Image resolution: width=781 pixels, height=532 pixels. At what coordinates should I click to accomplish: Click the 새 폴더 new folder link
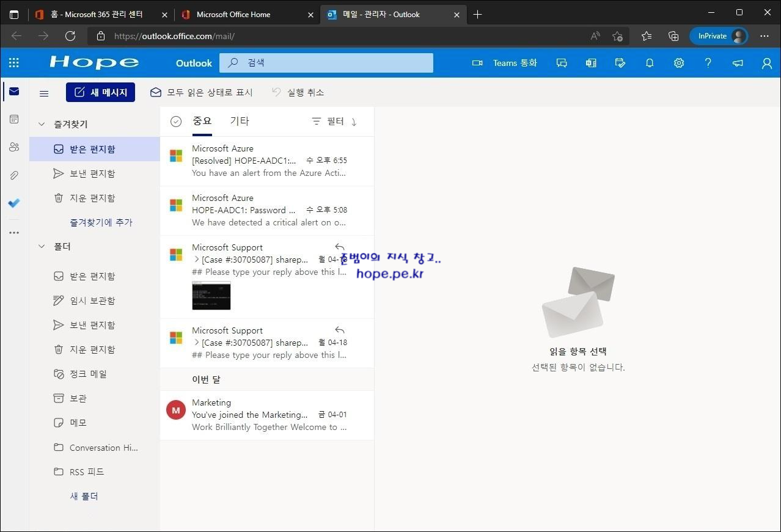click(x=84, y=496)
